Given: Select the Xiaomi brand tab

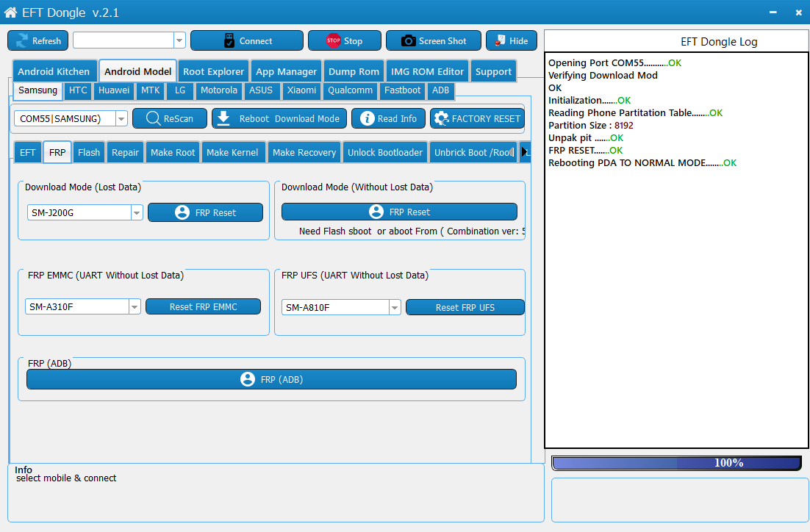Looking at the screenshot, I should (x=301, y=90).
